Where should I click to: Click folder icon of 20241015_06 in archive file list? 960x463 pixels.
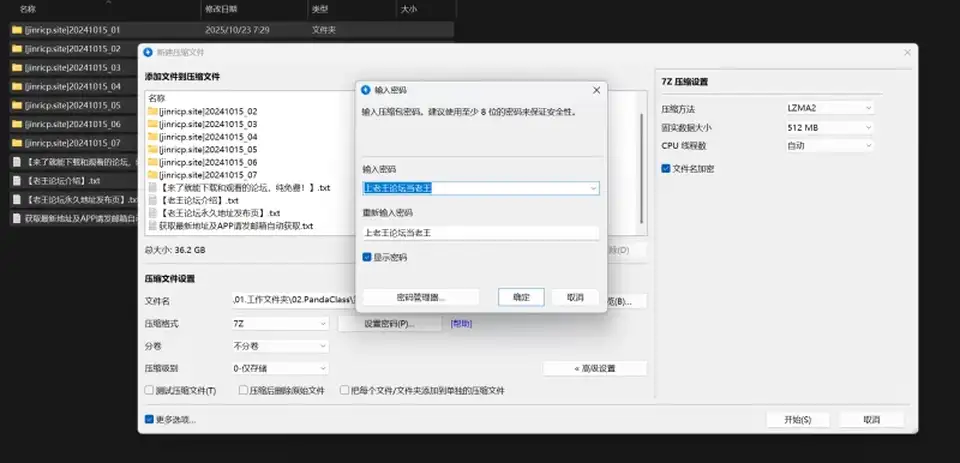pos(153,162)
